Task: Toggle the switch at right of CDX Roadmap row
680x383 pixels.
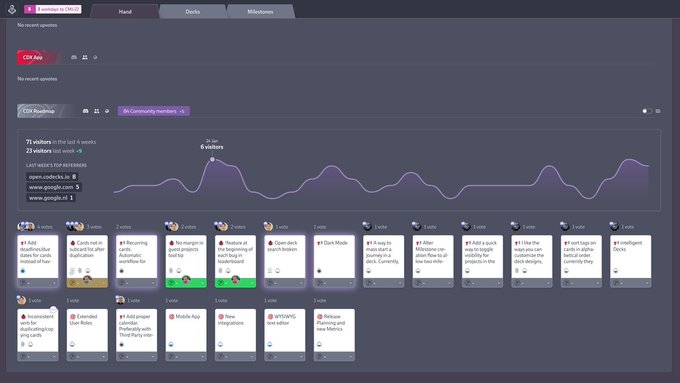Action: tap(647, 111)
